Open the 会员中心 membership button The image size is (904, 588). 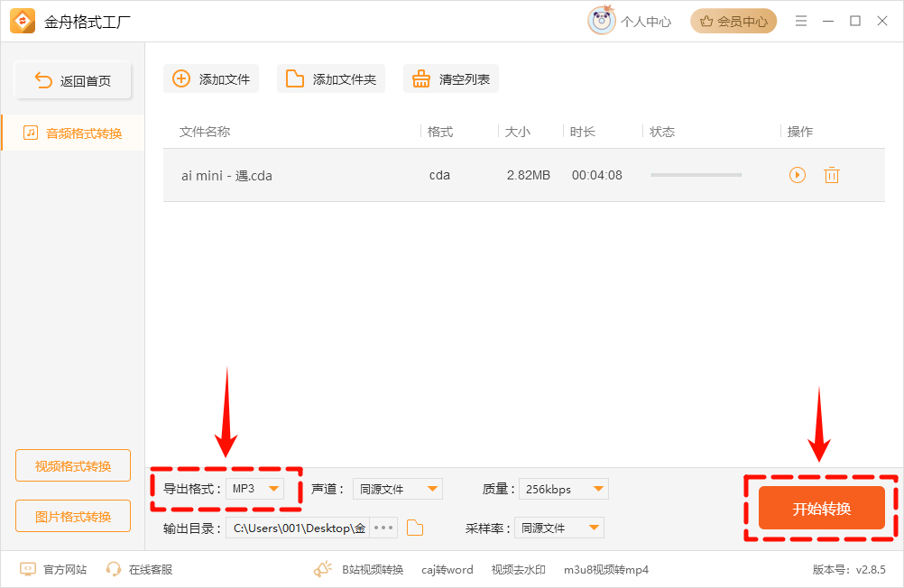click(733, 22)
